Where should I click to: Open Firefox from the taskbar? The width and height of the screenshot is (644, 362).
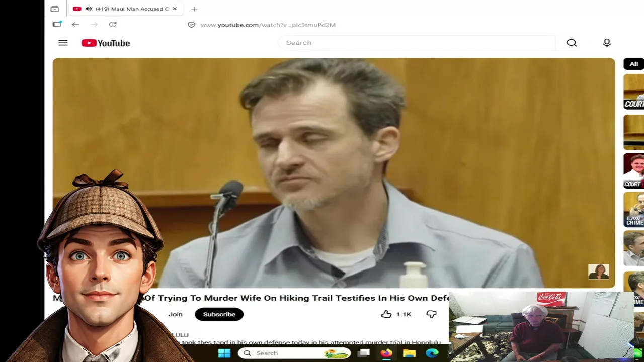click(x=386, y=353)
